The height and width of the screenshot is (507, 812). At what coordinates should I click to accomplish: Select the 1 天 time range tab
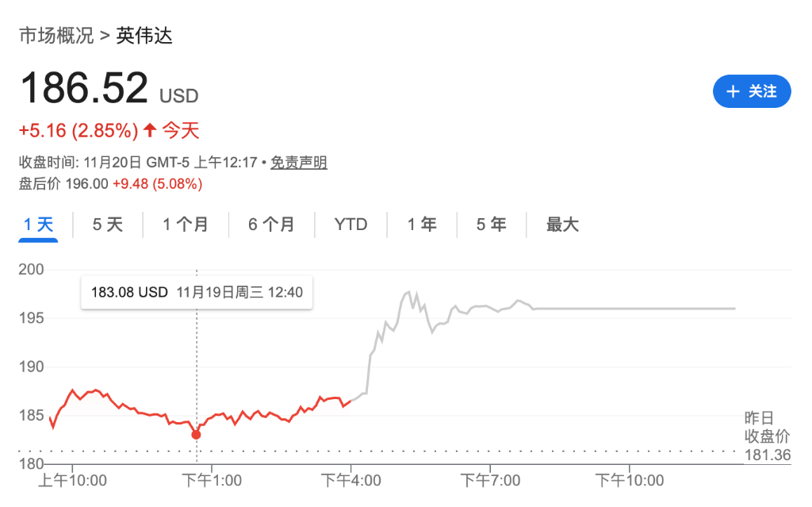point(38,225)
